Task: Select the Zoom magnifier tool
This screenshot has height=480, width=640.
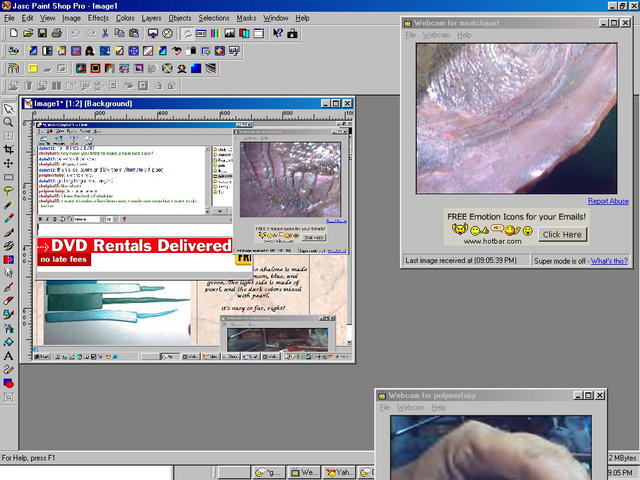Action: tap(9, 122)
